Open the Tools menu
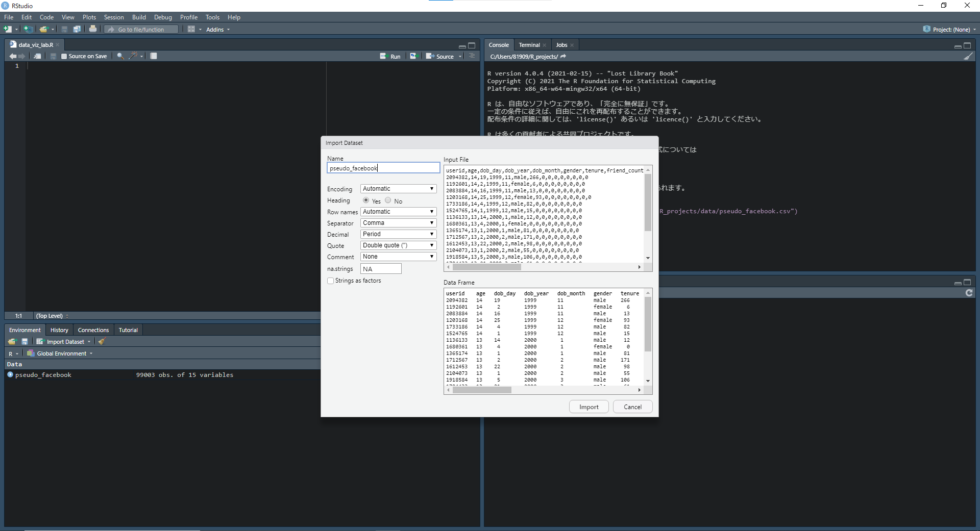 [212, 17]
